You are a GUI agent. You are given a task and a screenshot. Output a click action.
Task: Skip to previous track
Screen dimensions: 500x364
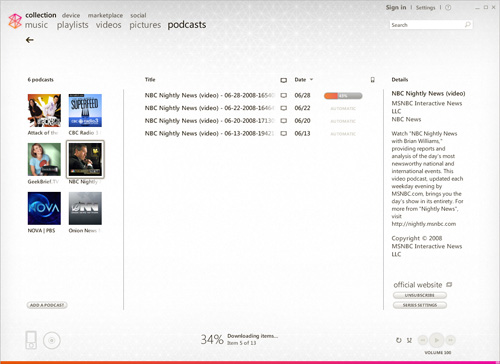point(423,340)
